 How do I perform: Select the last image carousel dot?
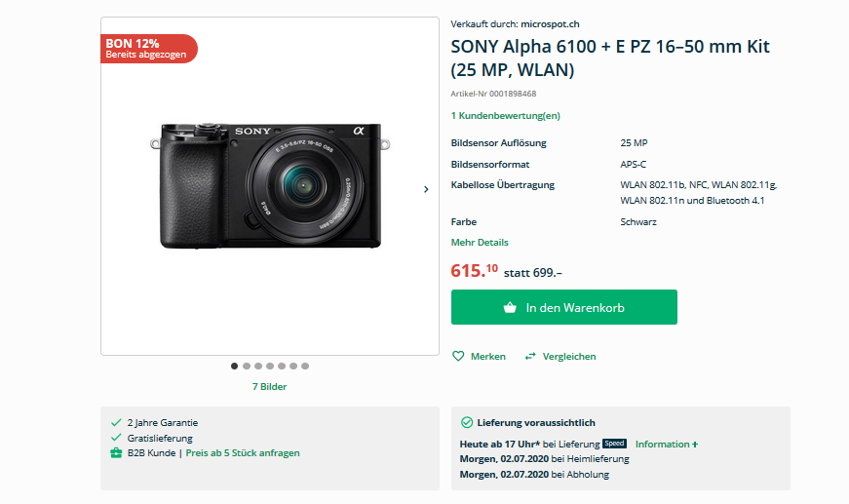click(305, 367)
